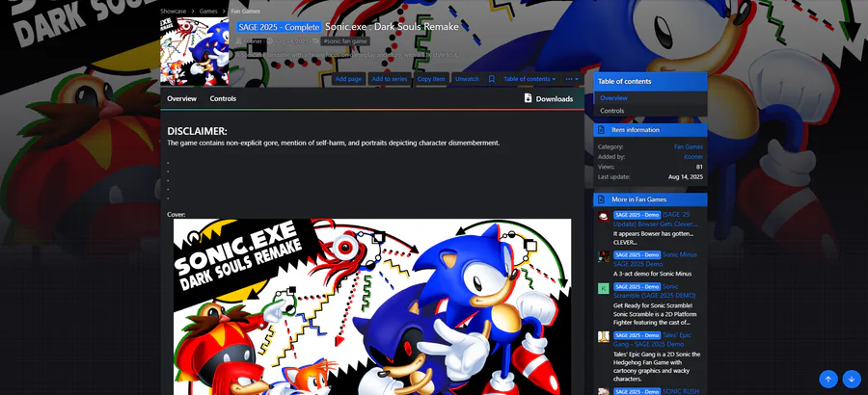Open the Downloads tab with file icon
Viewport: 868px width, 395px height.
[x=548, y=98]
